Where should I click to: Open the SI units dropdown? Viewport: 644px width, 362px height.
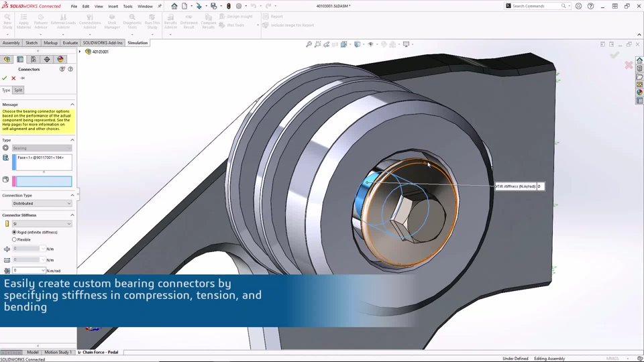click(42, 224)
